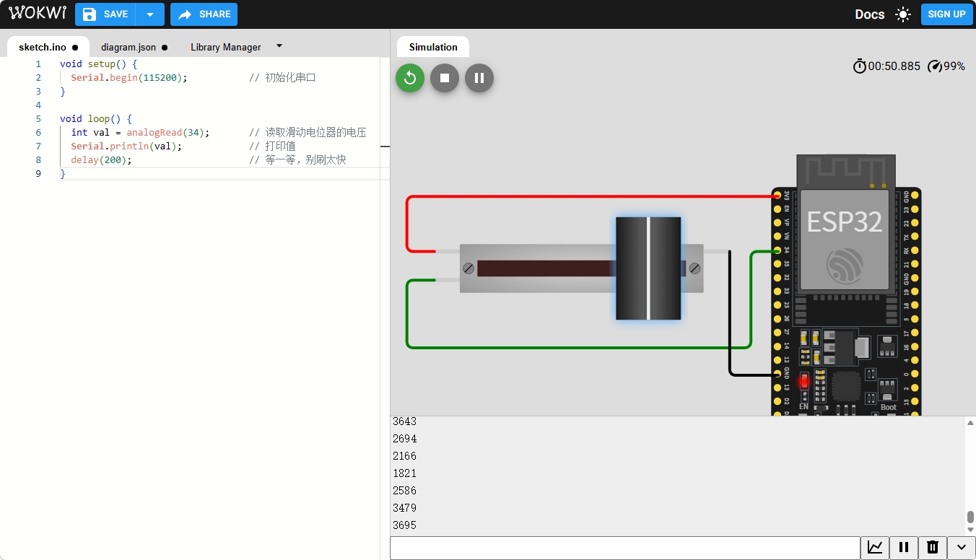
Task: Click 'analogRead(34)' in line 6
Action: 165,133
